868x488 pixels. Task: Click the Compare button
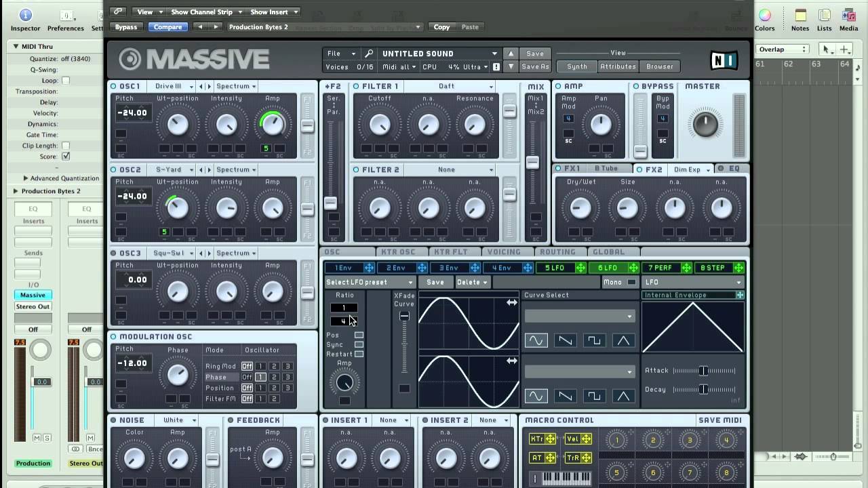coord(167,27)
